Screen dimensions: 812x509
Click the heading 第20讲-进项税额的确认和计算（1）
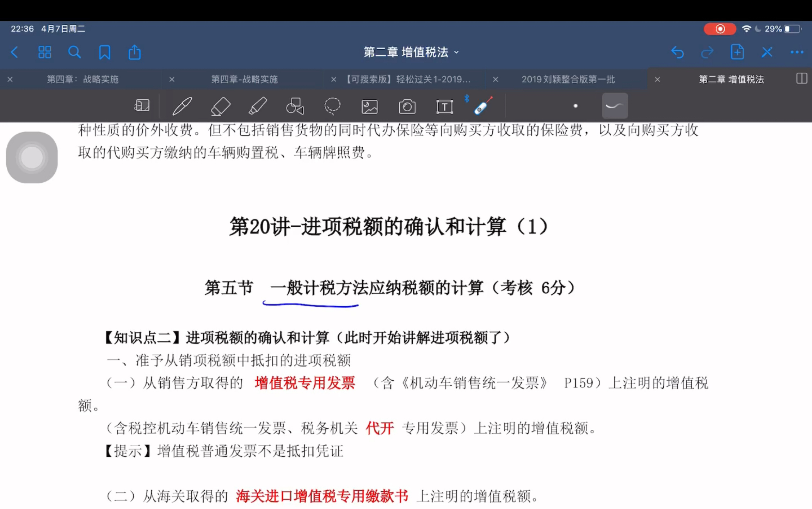tap(389, 227)
